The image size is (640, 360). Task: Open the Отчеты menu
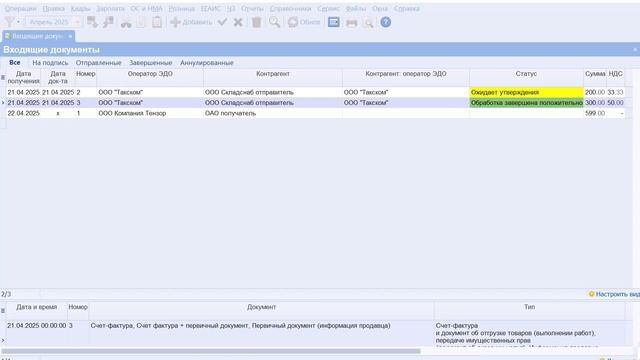tap(252, 9)
